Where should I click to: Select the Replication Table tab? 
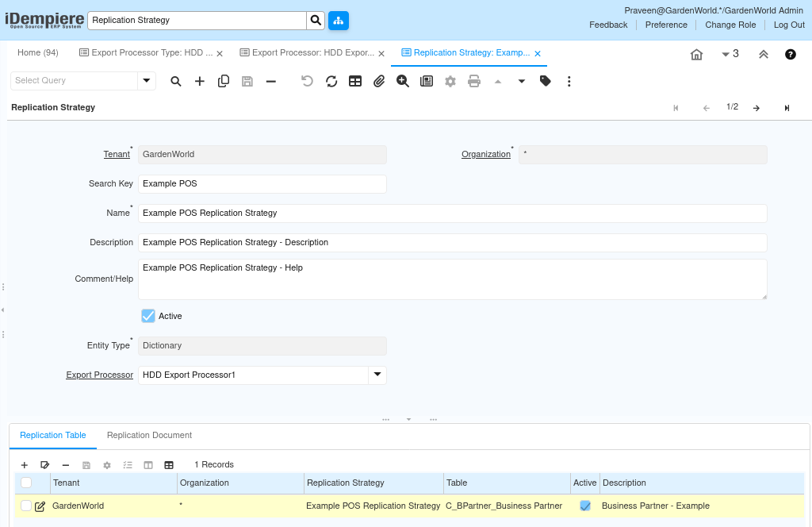tap(53, 435)
